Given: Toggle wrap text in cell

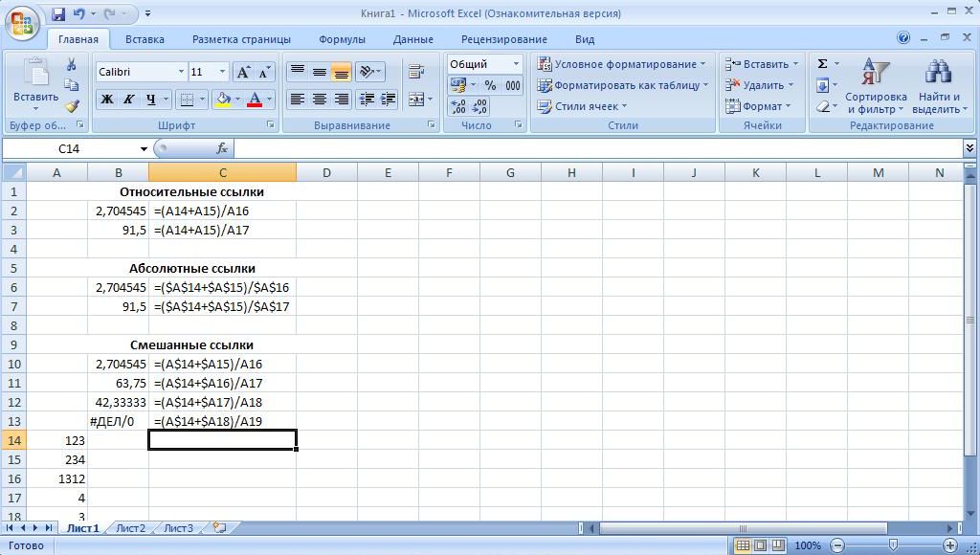Looking at the screenshot, I should pyautogui.click(x=416, y=71).
